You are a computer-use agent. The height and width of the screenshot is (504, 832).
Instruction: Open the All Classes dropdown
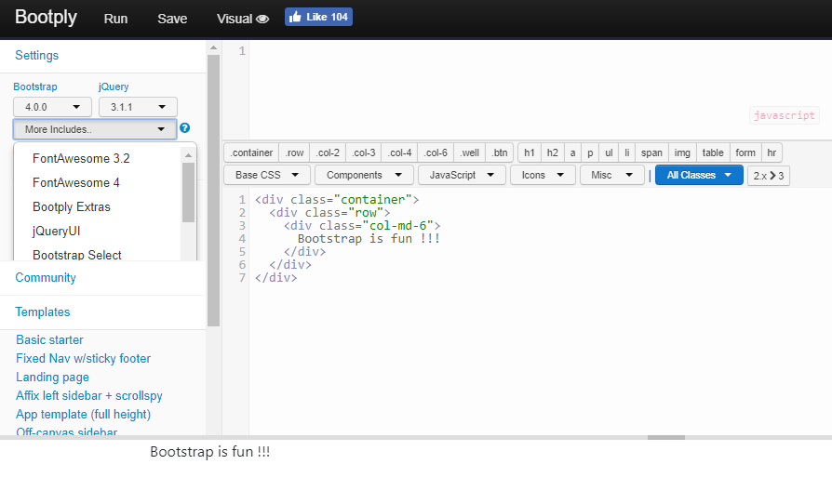point(699,175)
